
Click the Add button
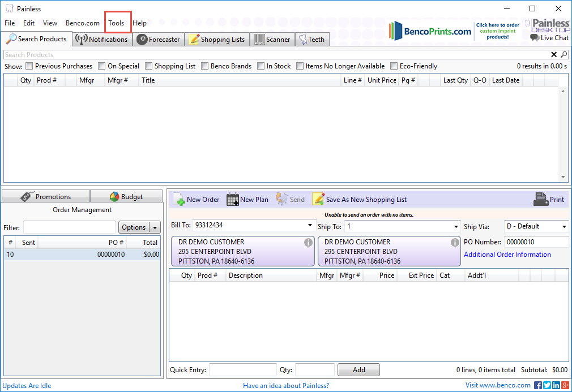coord(358,370)
